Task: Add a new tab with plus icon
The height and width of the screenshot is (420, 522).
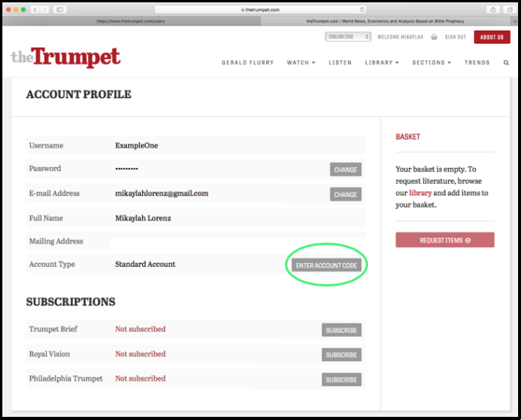Action: point(515,21)
